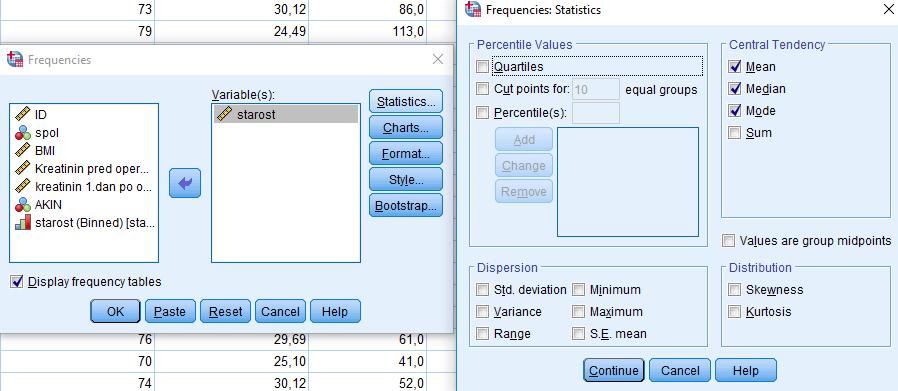Select the AKIN nominal variable icon
Image resolution: width=898 pixels, height=391 pixels.
click(22, 204)
